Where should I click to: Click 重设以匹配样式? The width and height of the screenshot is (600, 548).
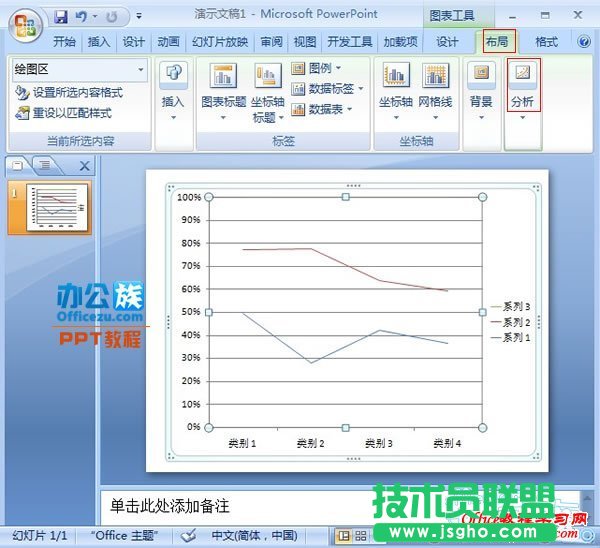point(64,113)
